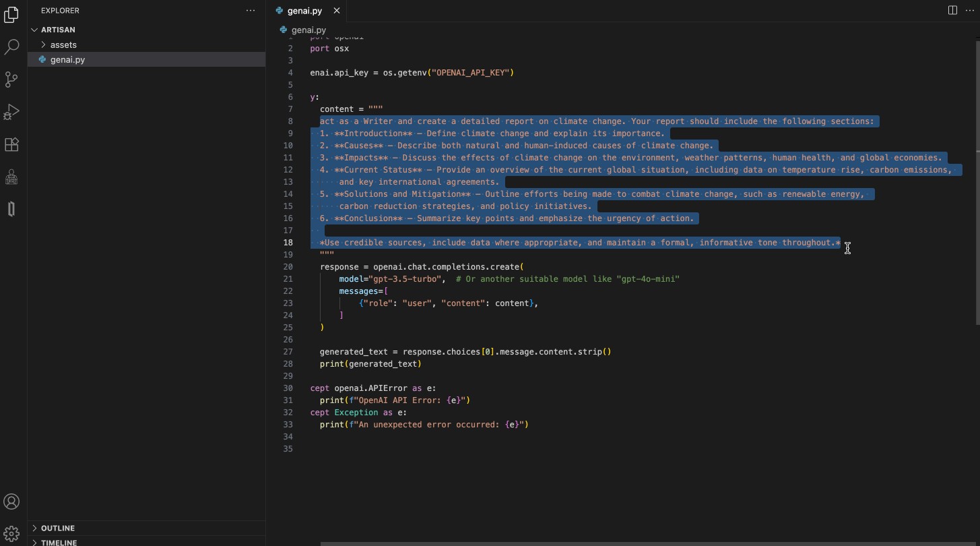Viewport: 980px width, 546px height.
Task: Open the Source Control panel
Action: pyautogui.click(x=11, y=80)
